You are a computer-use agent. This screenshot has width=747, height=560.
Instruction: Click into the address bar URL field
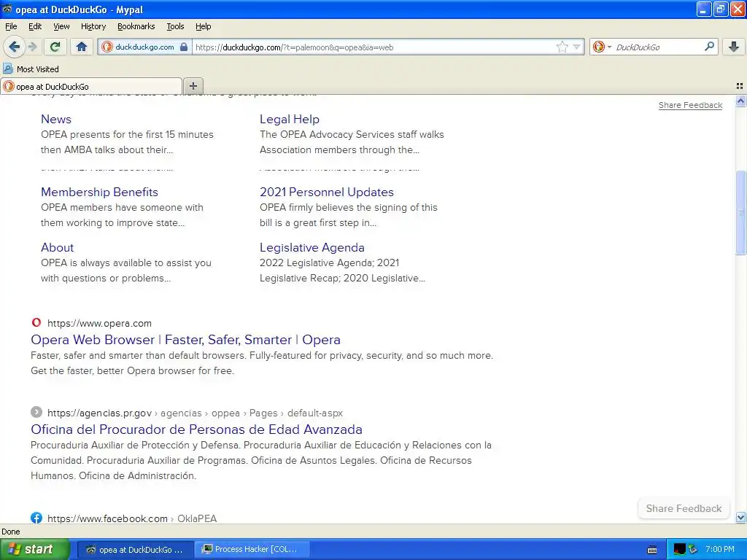pyautogui.click(x=374, y=47)
